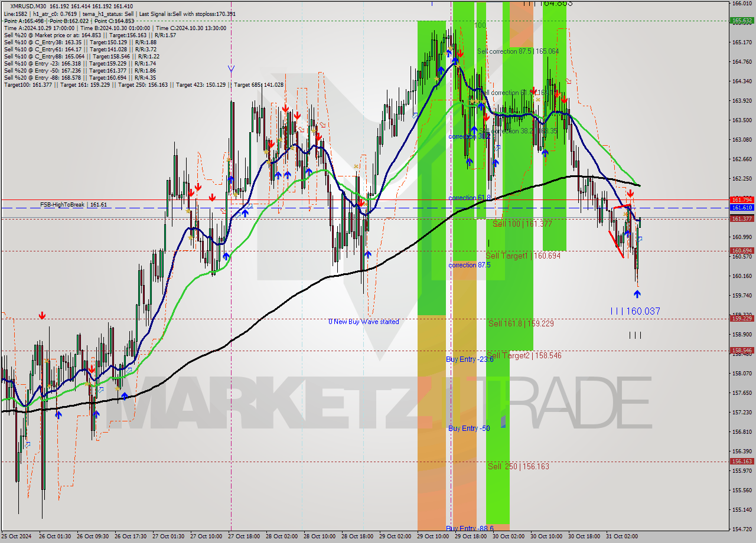Screen dimensions: 756x543
Task: Click the 160.694 price tag on axis
Action: click(x=742, y=250)
